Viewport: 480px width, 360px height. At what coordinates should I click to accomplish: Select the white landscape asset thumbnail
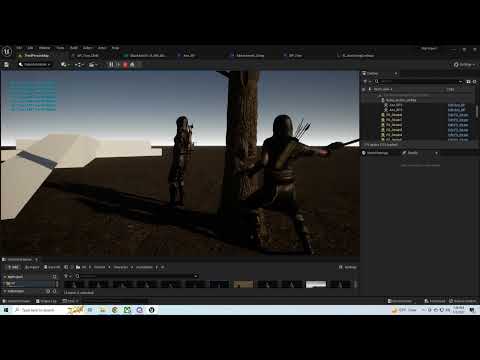pos(316,284)
